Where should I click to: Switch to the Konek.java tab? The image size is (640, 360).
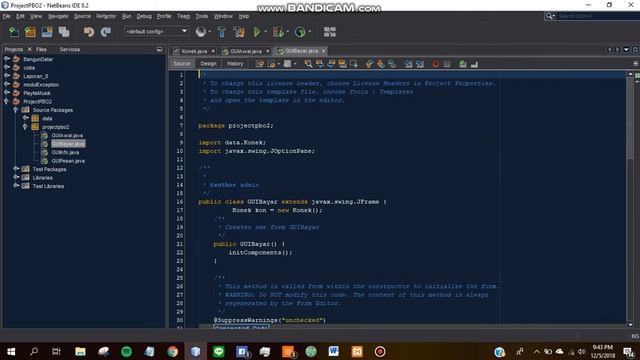coord(194,51)
